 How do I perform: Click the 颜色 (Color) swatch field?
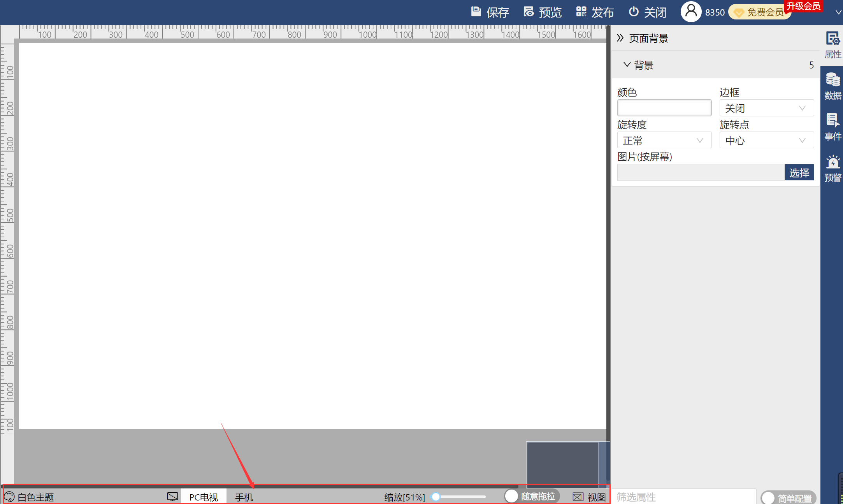coord(664,108)
